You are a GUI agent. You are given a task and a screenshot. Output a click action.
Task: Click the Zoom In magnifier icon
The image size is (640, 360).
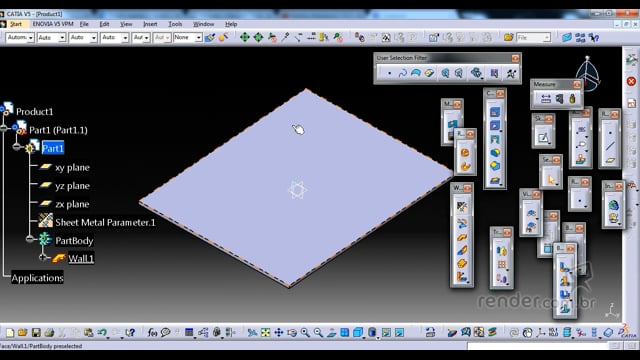305,333
